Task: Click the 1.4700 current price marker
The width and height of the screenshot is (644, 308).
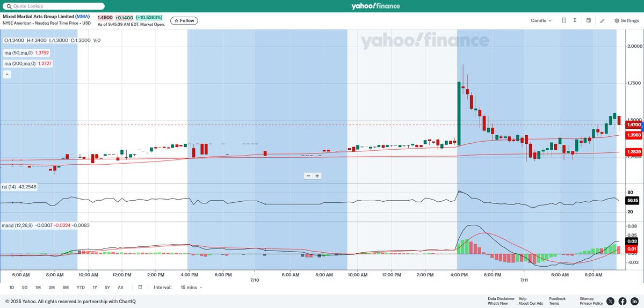Action: pos(633,124)
